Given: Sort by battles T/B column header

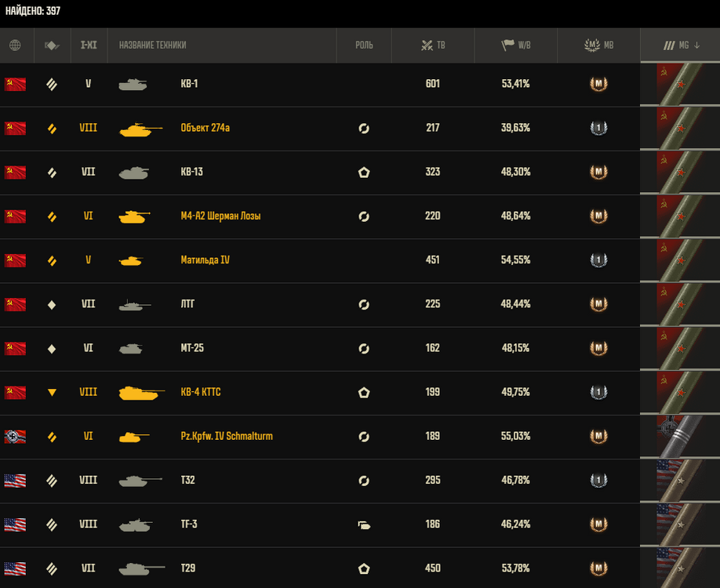Looking at the screenshot, I should pyautogui.click(x=433, y=45).
